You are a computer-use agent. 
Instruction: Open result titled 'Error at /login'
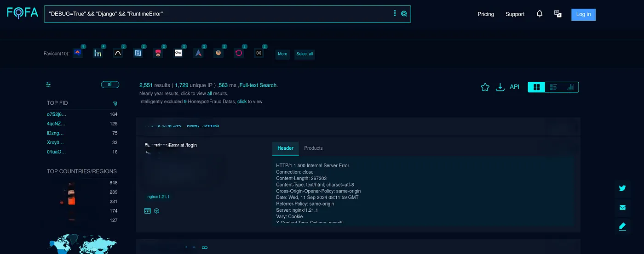click(171, 145)
